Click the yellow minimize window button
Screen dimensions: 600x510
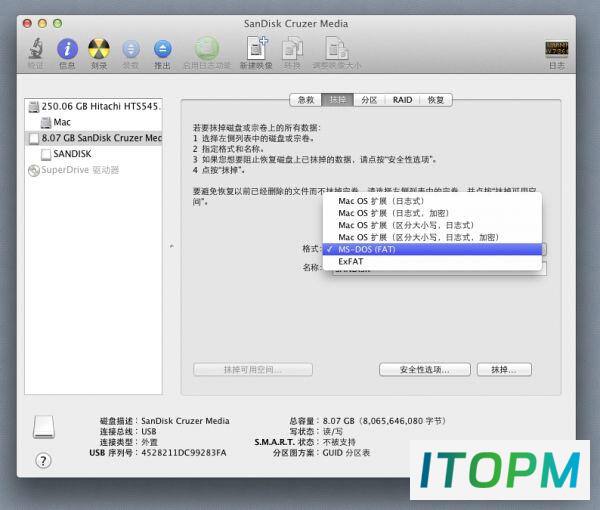click(x=42, y=24)
